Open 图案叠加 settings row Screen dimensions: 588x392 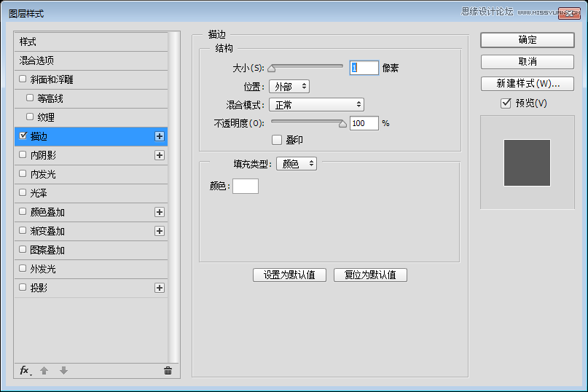pyautogui.click(x=91, y=250)
